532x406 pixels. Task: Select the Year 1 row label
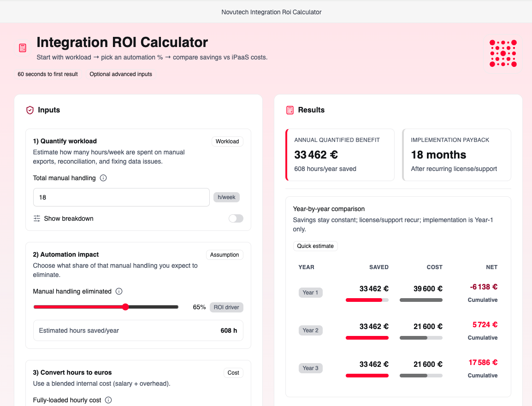(x=310, y=292)
